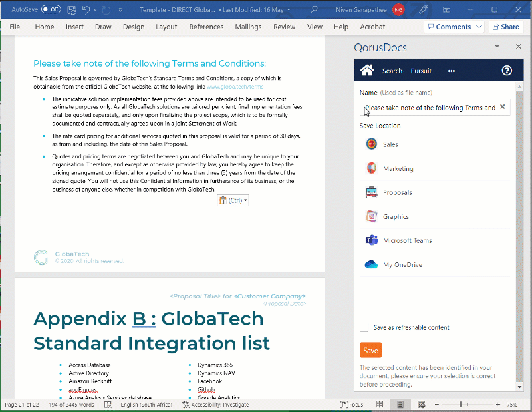
Task: Open the Draw ribbon tab
Action: point(103,27)
